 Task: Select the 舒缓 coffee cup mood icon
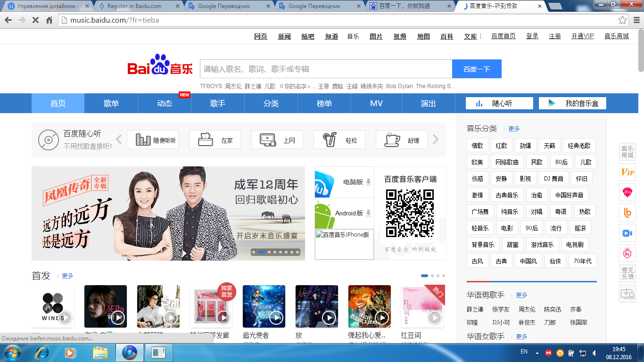(x=402, y=140)
